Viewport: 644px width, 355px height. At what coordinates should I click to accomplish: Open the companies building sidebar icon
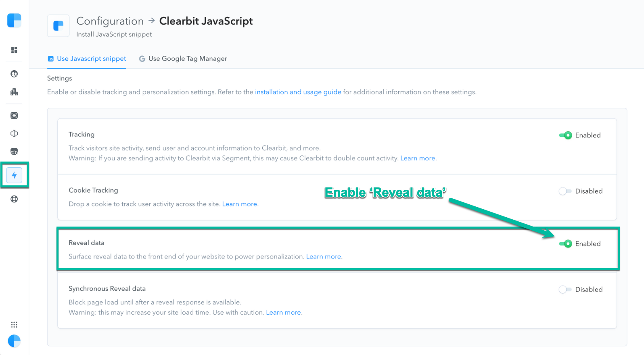coord(14,92)
